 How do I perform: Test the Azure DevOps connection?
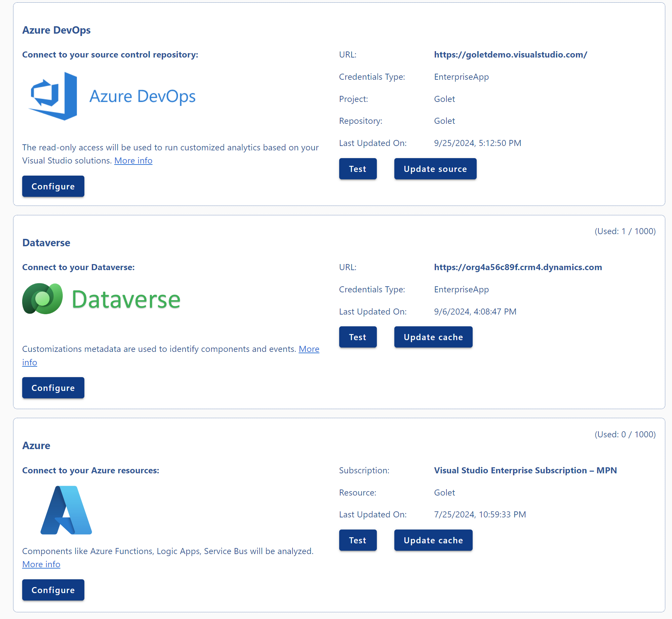pos(358,169)
